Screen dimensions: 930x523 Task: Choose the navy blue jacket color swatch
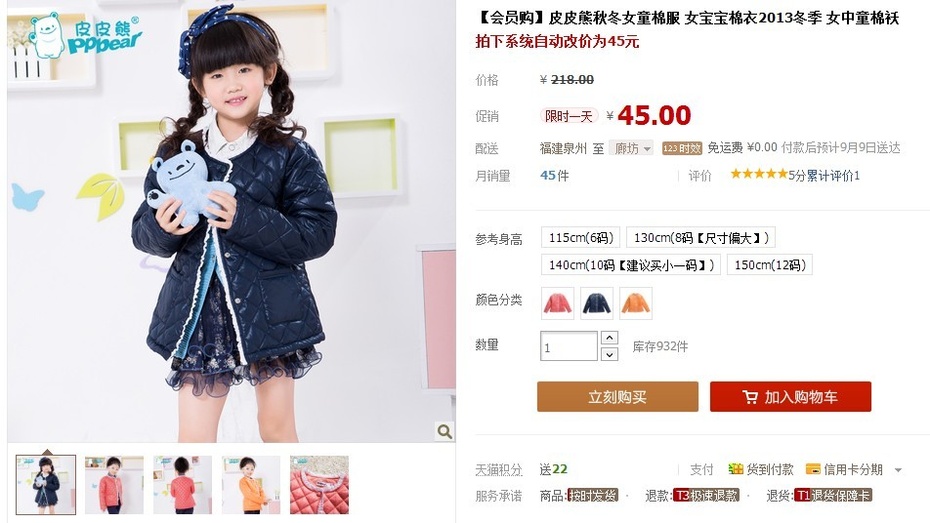597,303
